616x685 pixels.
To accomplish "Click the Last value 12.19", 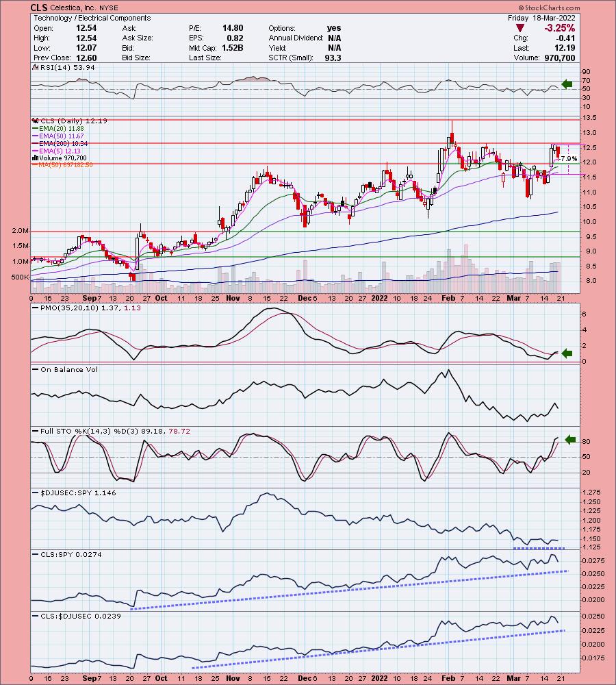I will click(x=565, y=48).
